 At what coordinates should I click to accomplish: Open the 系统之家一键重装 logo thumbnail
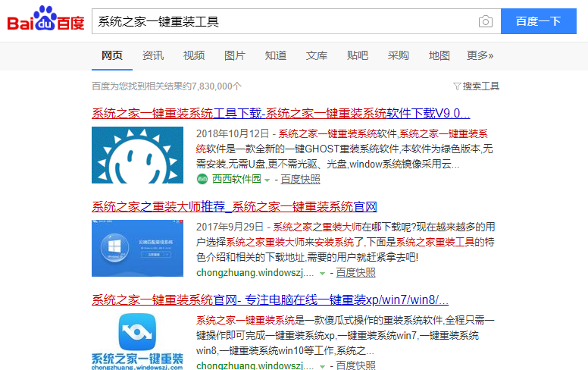tap(137, 341)
